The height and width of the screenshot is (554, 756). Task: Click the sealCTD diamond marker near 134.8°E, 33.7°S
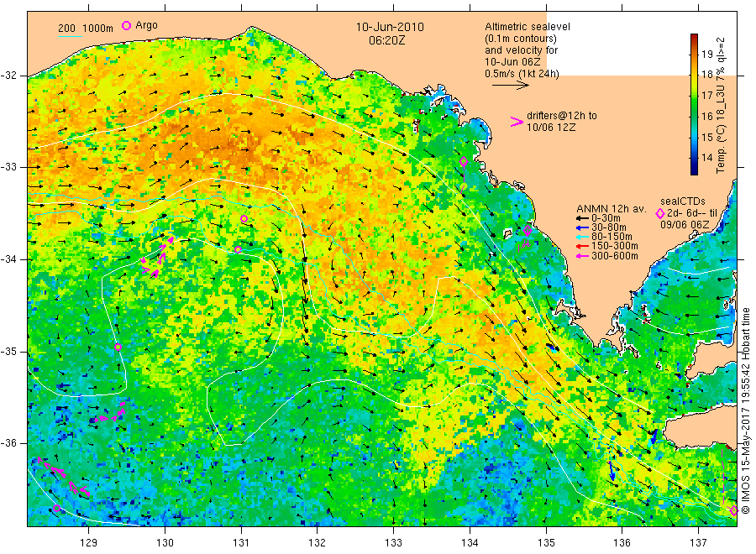[528, 230]
